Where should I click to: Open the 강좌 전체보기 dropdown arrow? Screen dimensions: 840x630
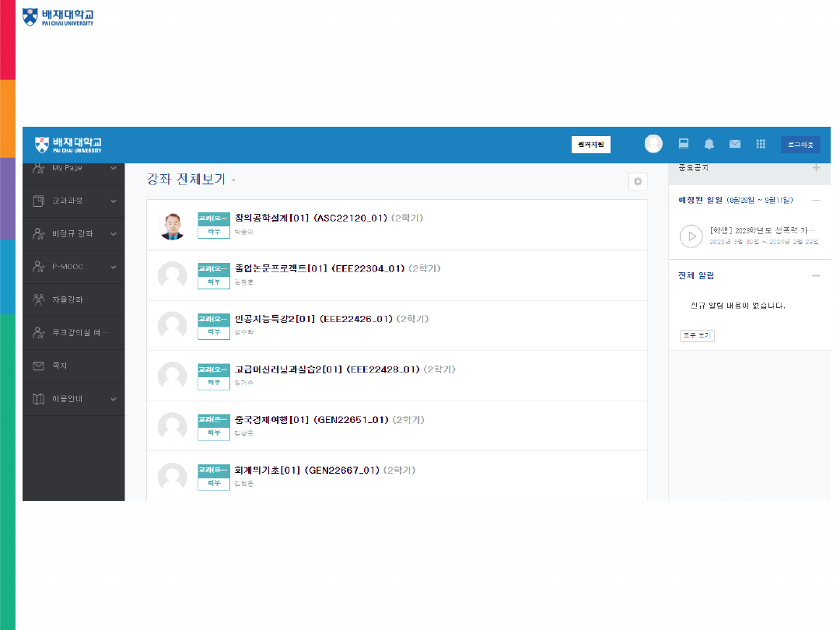coord(233,181)
